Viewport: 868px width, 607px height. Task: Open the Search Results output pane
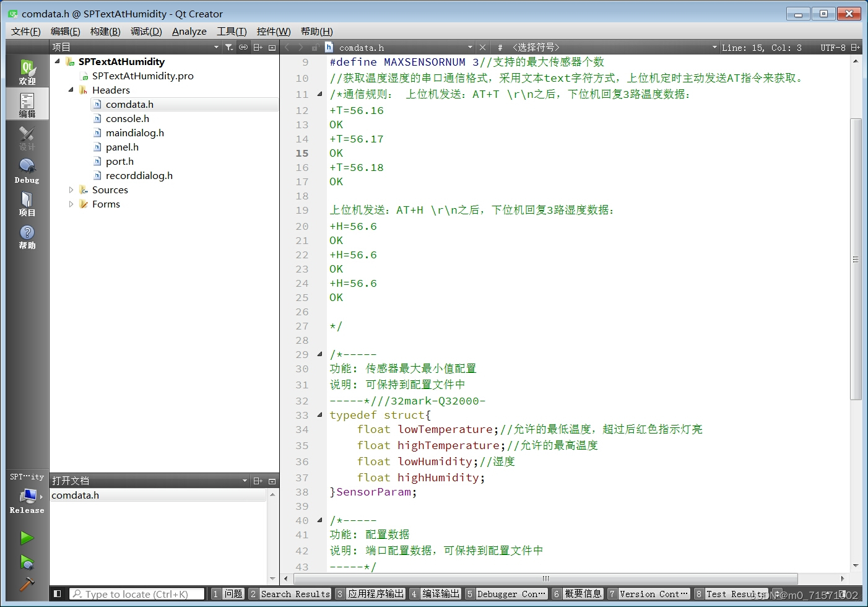pyautogui.click(x=289, y=593)
